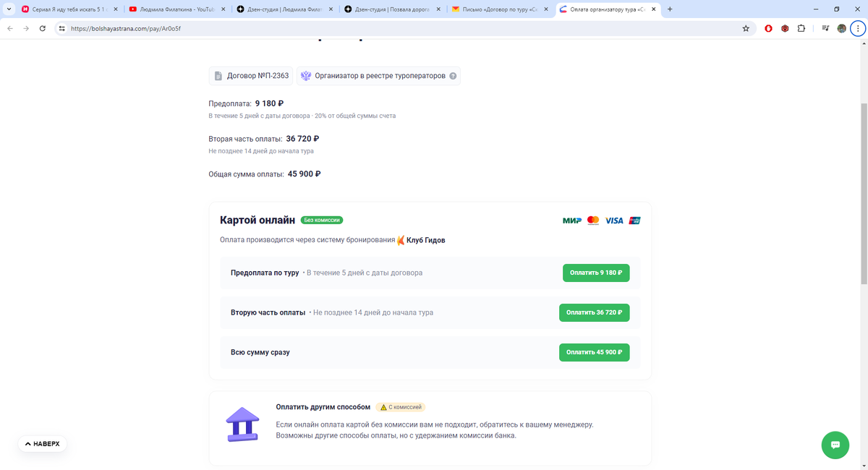Click '20% от общей суммы счета' note text

[x=354, y=116]
